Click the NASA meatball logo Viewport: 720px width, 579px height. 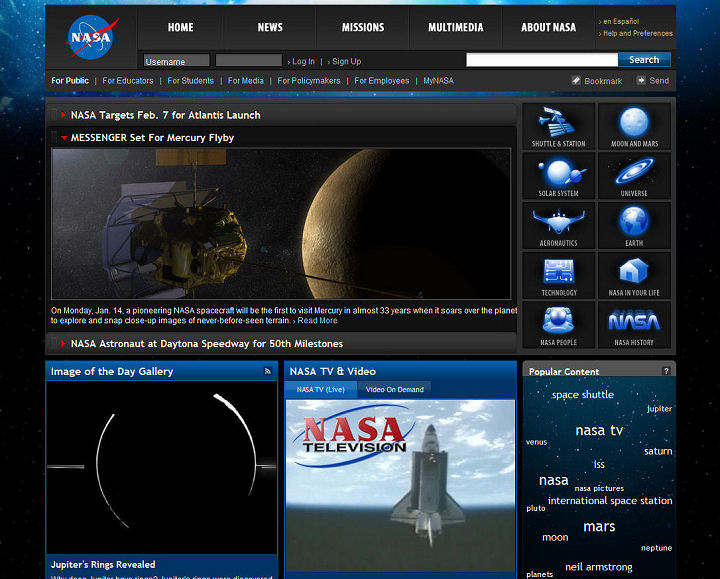[92, 37]
